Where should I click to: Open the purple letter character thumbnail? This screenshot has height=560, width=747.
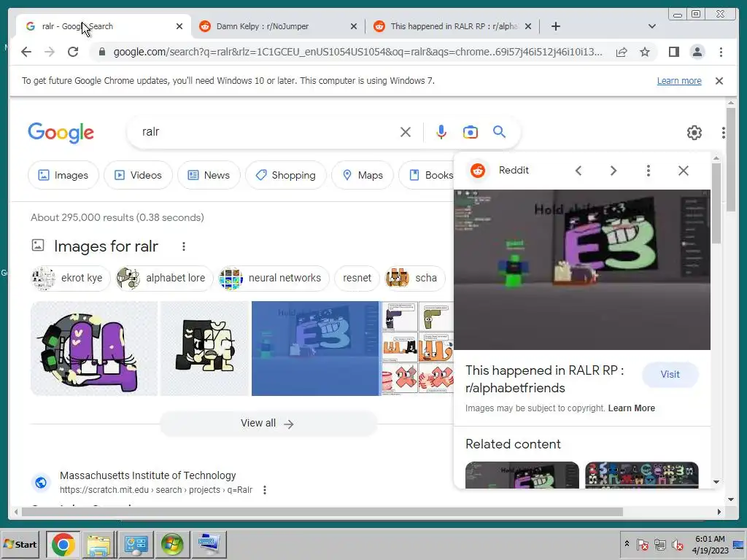coord(94,349)
